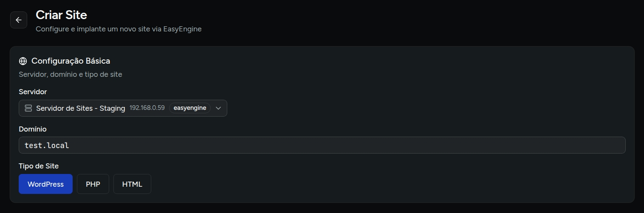The image size is (644, 213).
Task: Click the 'Tipo de Site' label
Action: [x=39, y=166]
